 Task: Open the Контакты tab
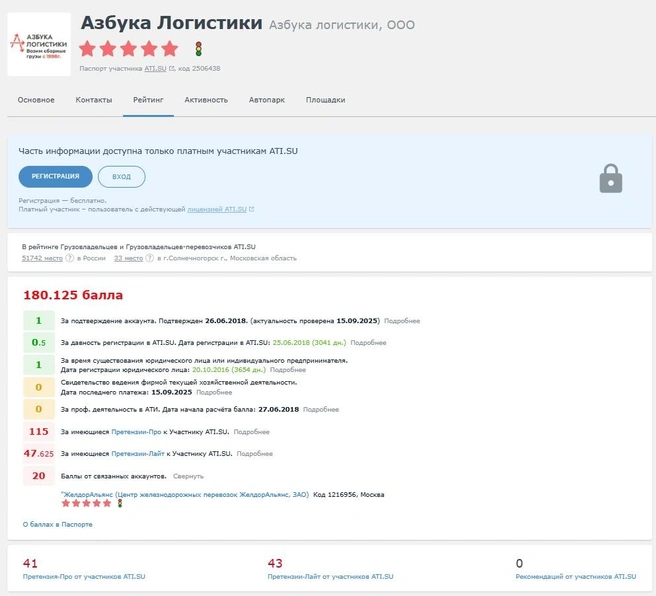click(x=94, y=100)
